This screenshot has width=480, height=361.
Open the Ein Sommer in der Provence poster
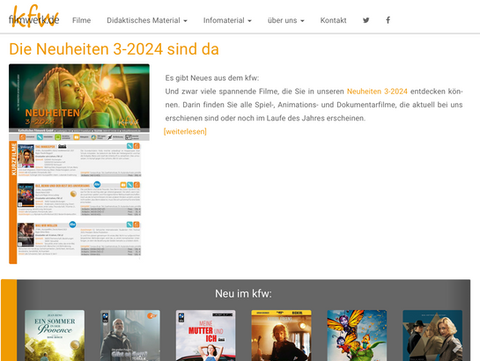(55, 336)
